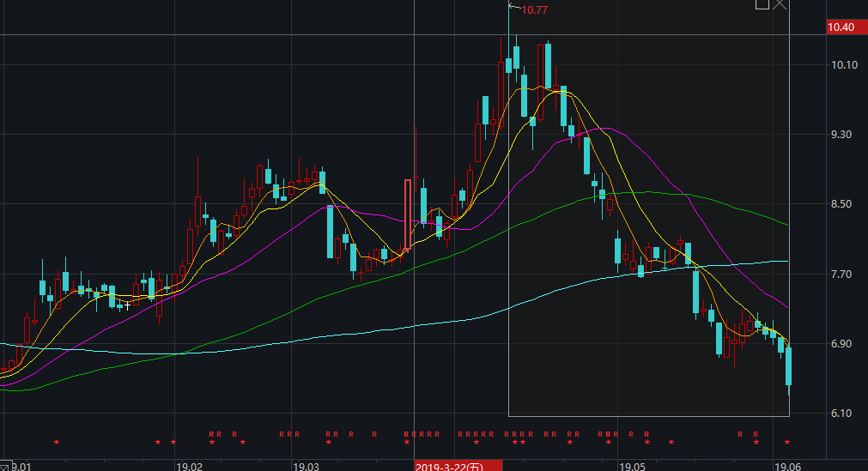Screen dimensions: 868x471
Task: Click the 8.50 price axis label
Action: (x=845, y=204)
